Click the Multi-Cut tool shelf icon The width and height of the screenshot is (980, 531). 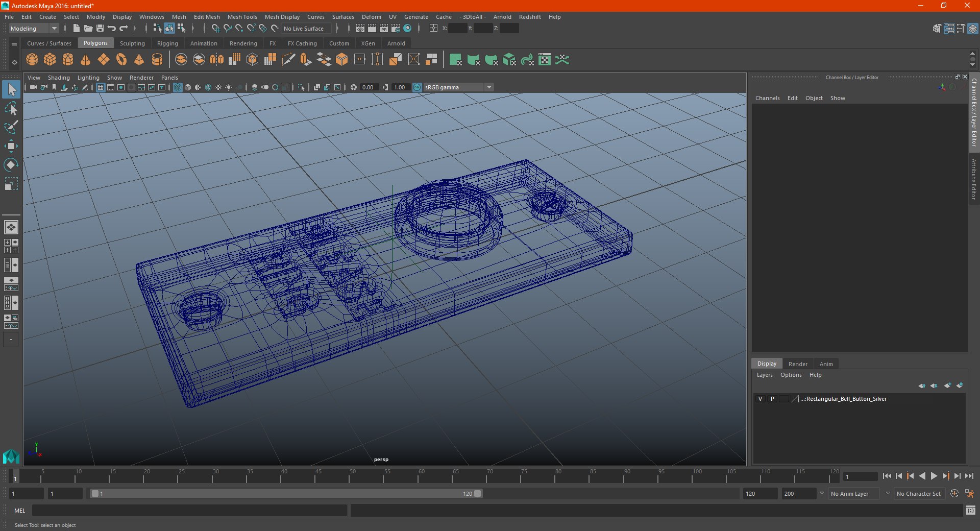288,60
